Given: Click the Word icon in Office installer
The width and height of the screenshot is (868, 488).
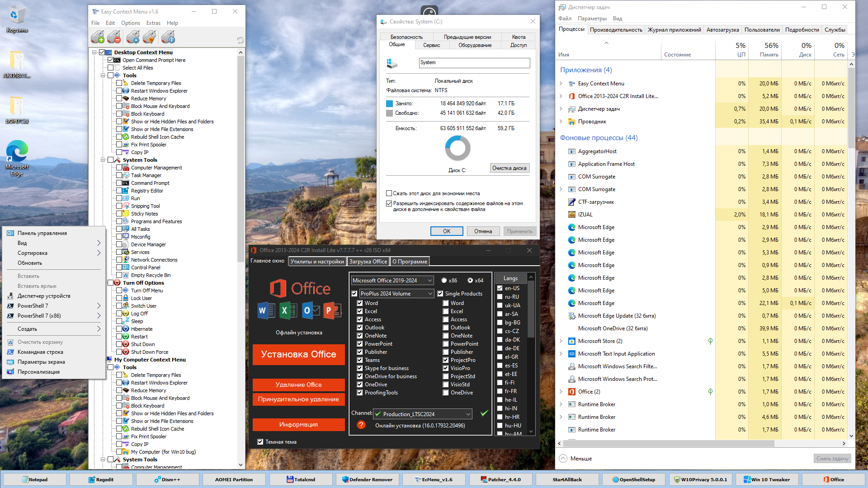Looking at the screenshot, I should pyautogui.click(x=266, y=310).
